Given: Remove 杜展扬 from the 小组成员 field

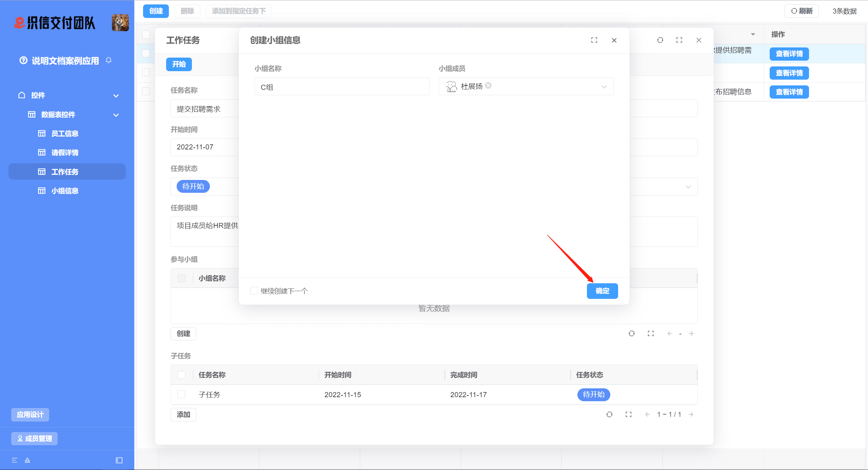Looking at the screenshot, I should [488, 85].
